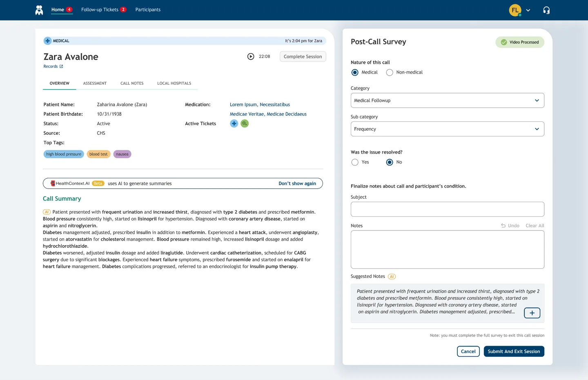The height and width of the screenshot is (380, 588).
Task: Click the high blood pressure tag
Action: click(64, 154)
